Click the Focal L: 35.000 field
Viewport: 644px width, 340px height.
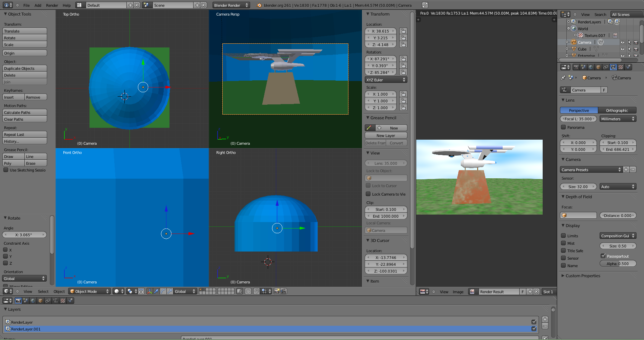[x=578, y=119]
